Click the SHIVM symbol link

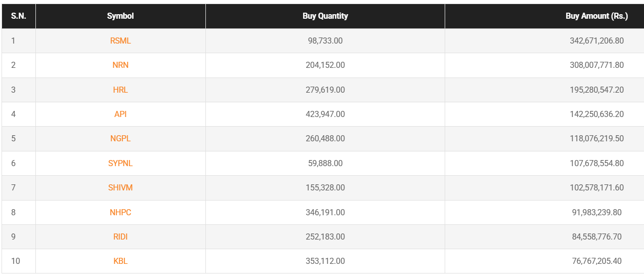tap(120, 187)
